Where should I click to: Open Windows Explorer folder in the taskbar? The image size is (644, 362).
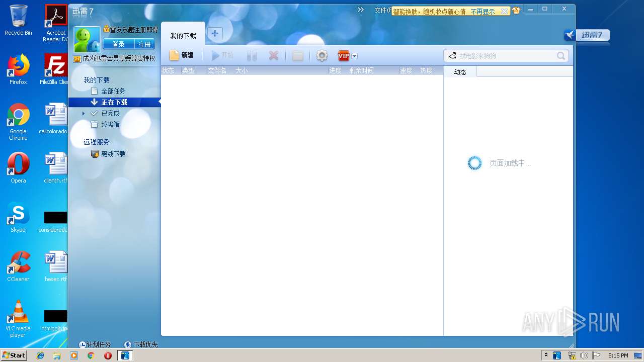coord(57,355)
